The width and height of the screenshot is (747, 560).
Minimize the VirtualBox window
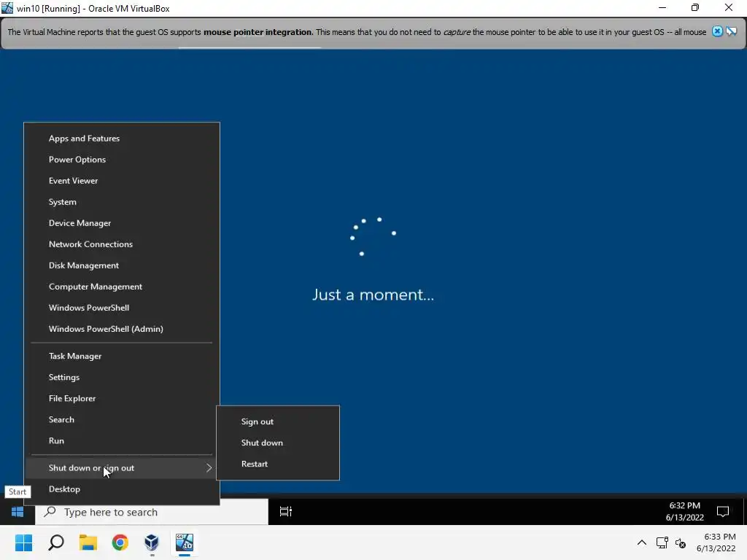point(662,7)
